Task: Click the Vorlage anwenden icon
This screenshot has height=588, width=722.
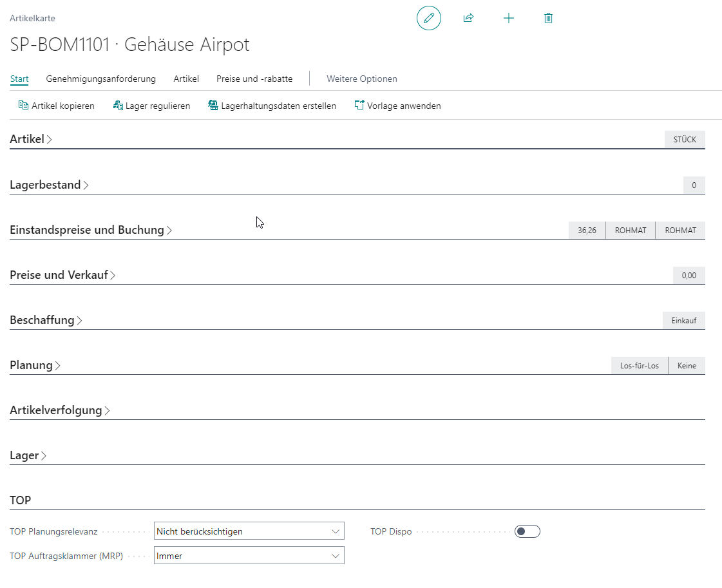Action: [x=359, y=106]
